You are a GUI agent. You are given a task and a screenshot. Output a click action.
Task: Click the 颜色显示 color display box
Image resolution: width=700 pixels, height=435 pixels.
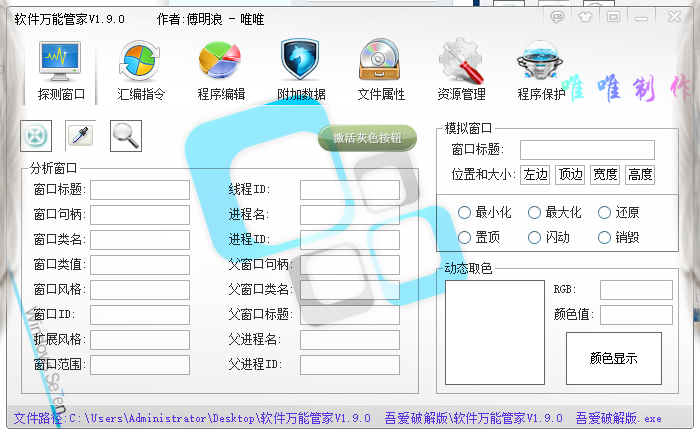point(614,359)
